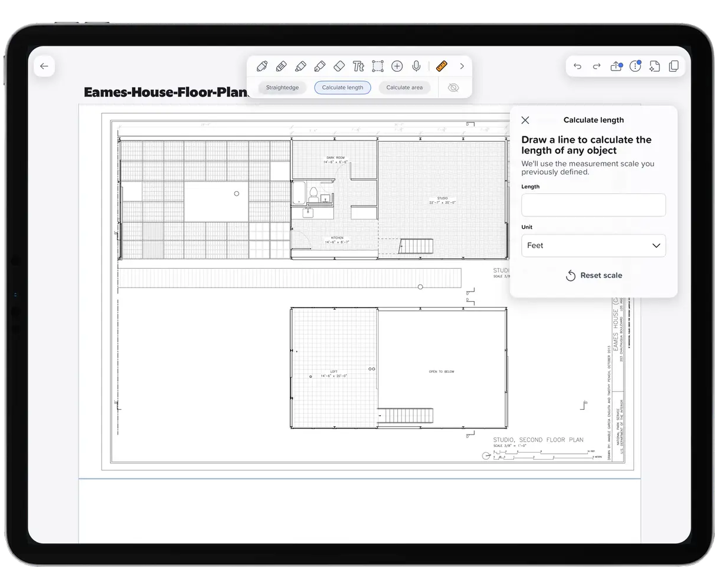Click Reset scale button

594,276
